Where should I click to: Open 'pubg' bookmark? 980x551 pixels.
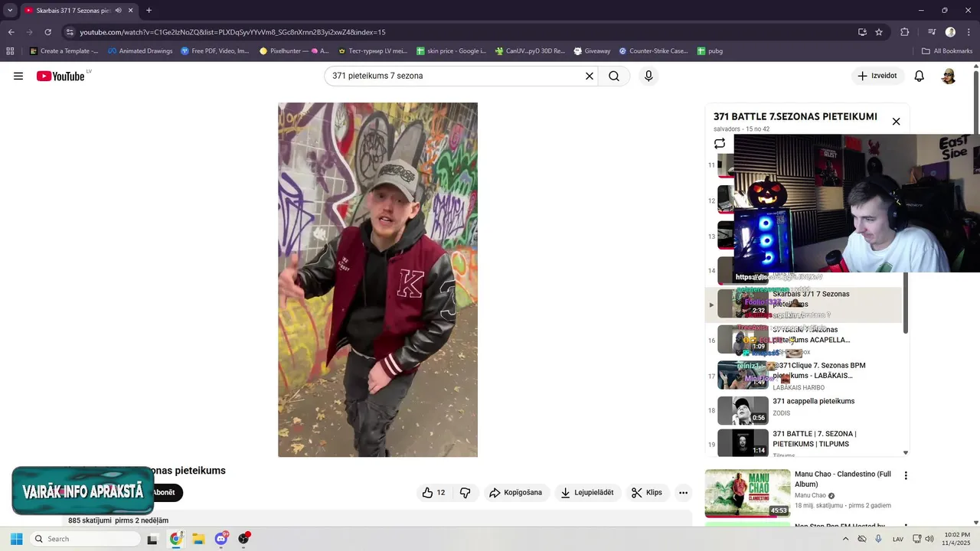coord(710,51)
